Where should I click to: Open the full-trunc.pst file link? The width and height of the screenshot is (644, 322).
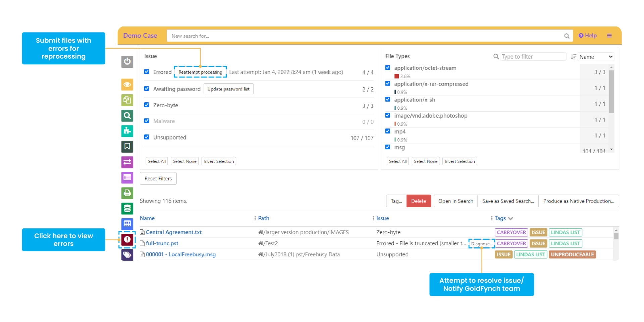coord(162,243)
